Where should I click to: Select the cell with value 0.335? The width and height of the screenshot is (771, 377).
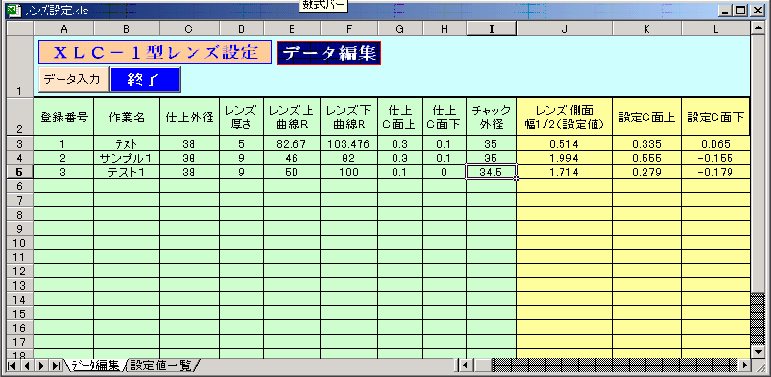[x=647, y=145]
